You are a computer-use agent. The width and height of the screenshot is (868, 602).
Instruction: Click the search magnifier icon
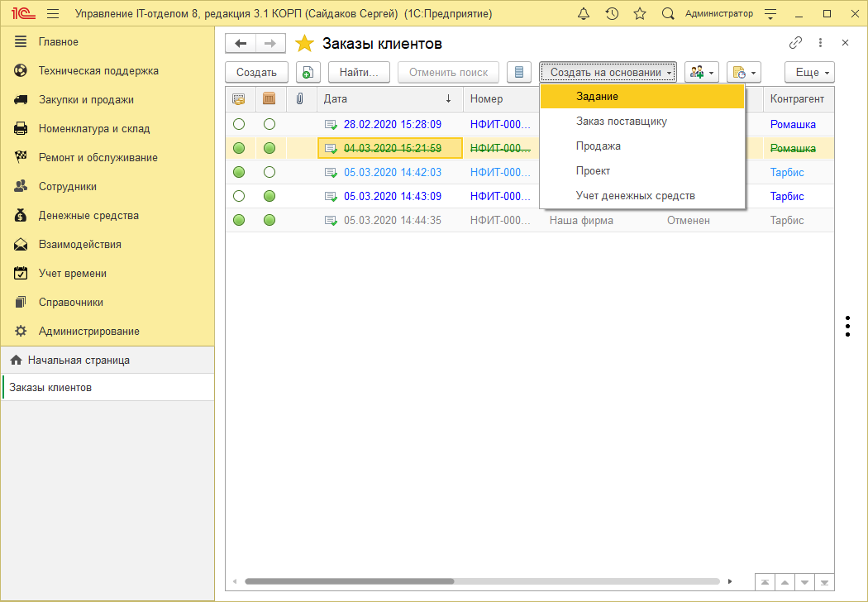tap(669, 14)
